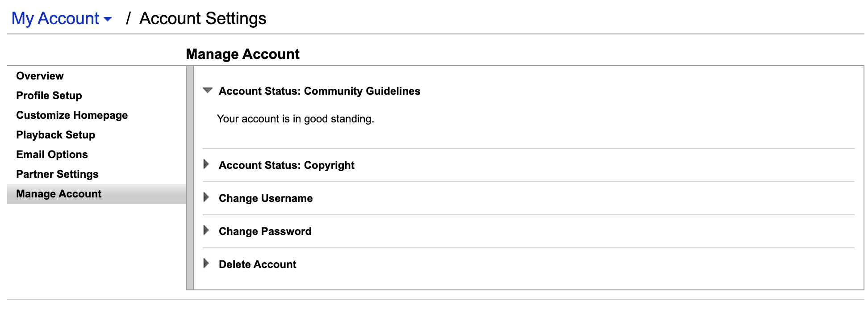Open Profile Setup in the sidebar
This screenshot has height=310, width=868.
pyautogui.click(x=49, y=96)
